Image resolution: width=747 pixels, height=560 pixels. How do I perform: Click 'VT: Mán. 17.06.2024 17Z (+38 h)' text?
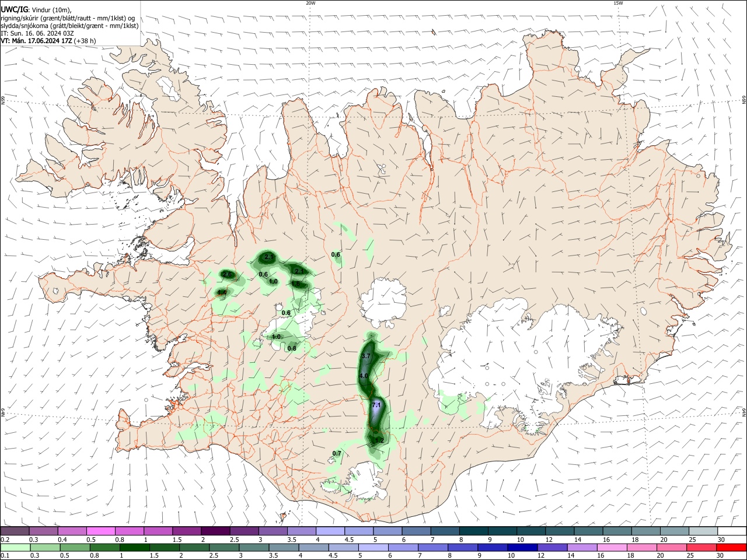48,41
